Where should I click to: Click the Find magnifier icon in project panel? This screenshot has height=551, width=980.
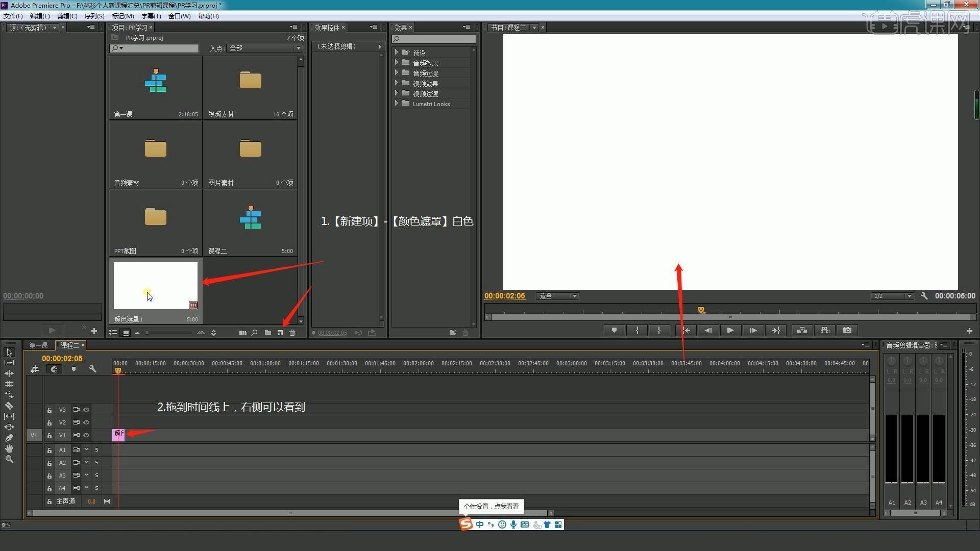(254, 333)
